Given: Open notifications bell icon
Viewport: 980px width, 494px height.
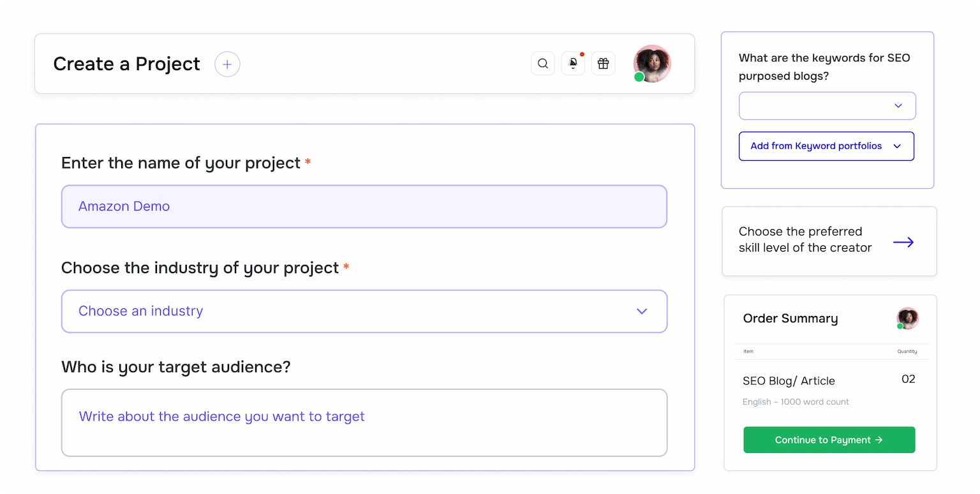Looking at the screenshot, I should pyautogui.click(x=573, y=64).
